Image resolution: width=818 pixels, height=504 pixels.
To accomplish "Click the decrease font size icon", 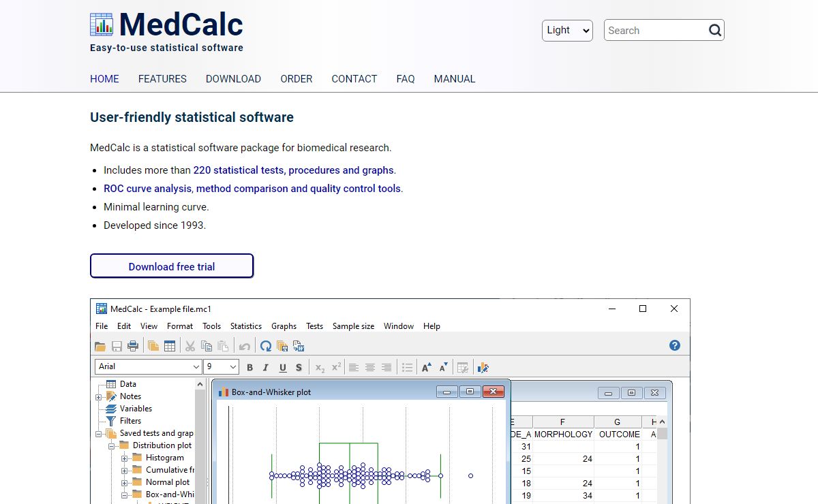I will pos(443,368).
